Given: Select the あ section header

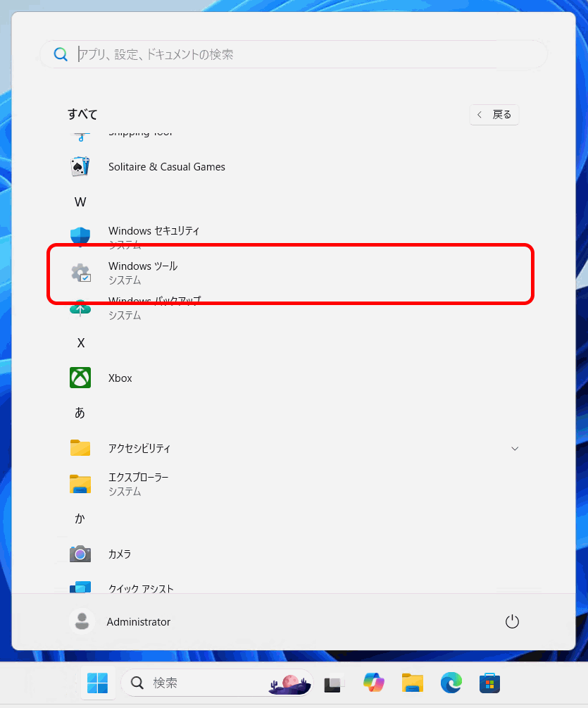Looking at the screenshot, I should 80,413.
